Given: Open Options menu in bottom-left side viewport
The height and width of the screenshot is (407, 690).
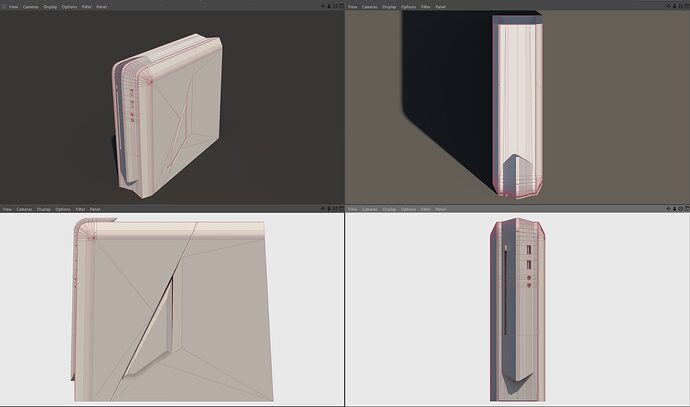Looking at the screenshot, I should tap(63, 209).
